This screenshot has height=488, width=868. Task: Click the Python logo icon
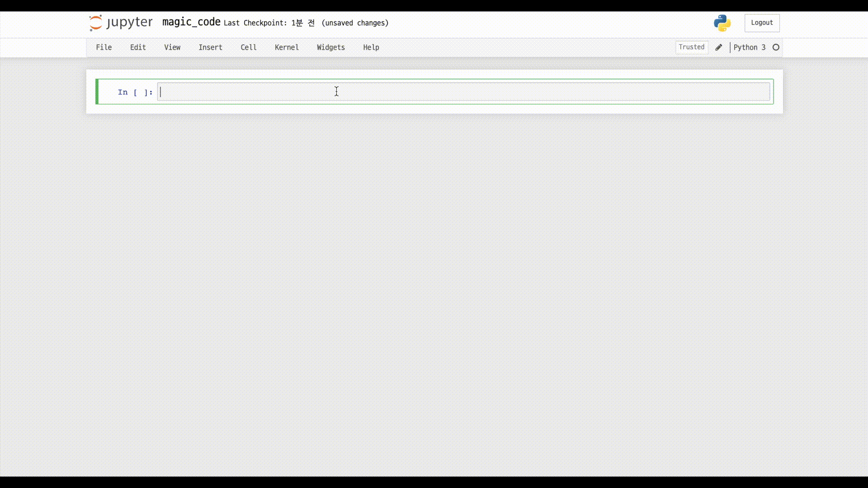point(722,23)
